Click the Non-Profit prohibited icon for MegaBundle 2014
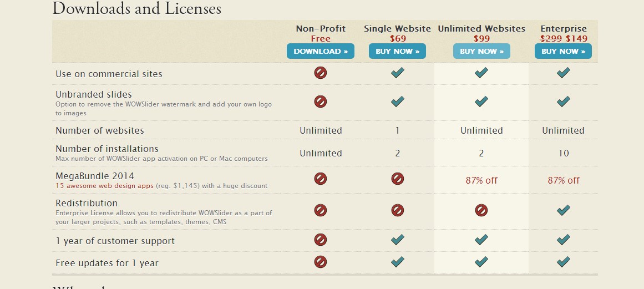This screenshot has width=644, height=289. (x=321, y=179)
